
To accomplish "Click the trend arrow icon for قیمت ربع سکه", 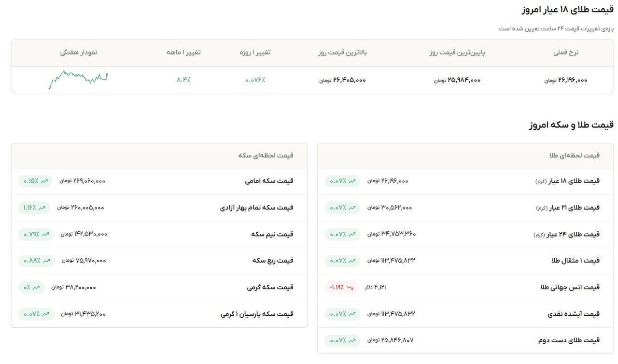I will pyautogui.click(x=47, y=261).
